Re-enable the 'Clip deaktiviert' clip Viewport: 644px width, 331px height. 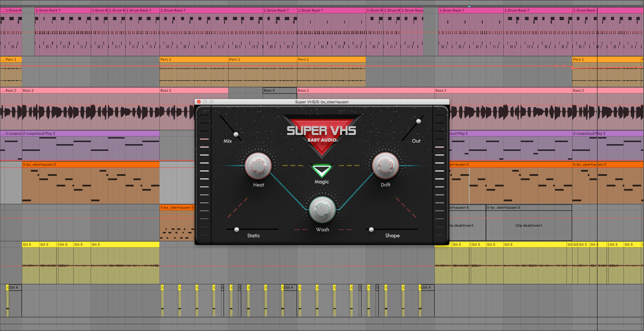coord(529,225)
